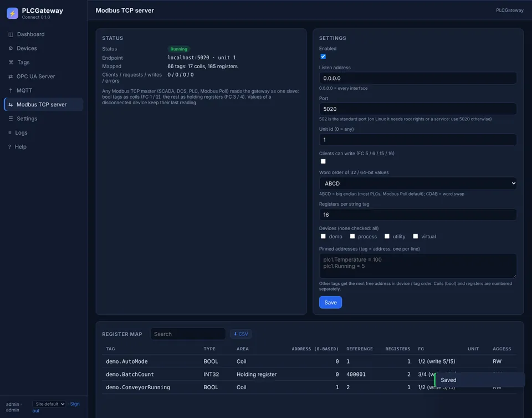532x418 pixels.
Task: Click the Dashboard sidebar icon
Action: click(11, 34)
